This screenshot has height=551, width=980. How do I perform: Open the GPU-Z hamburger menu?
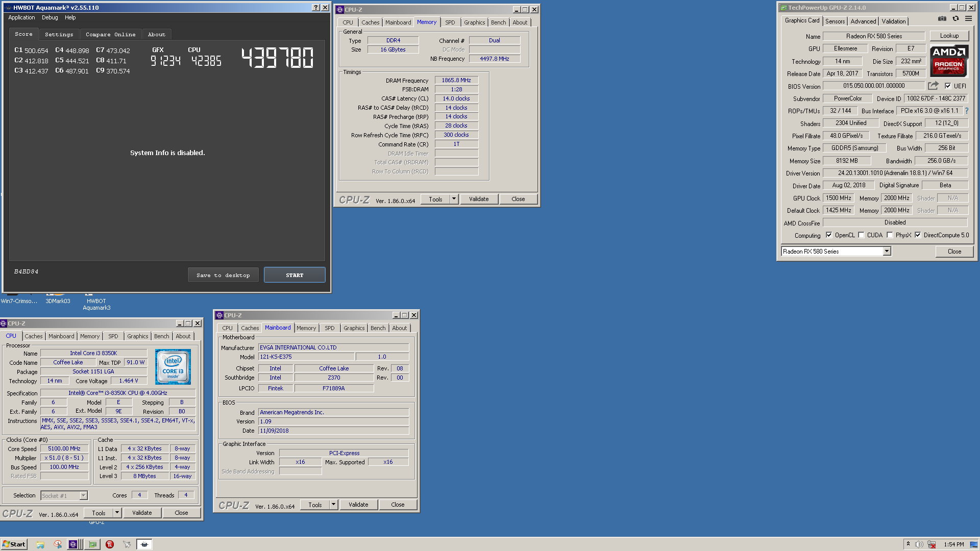click(968, 19)
